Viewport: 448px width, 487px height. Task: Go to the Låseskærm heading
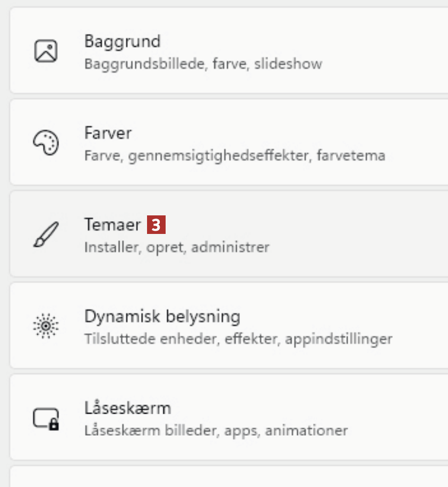pyautogui.click(x=127, y=408)
